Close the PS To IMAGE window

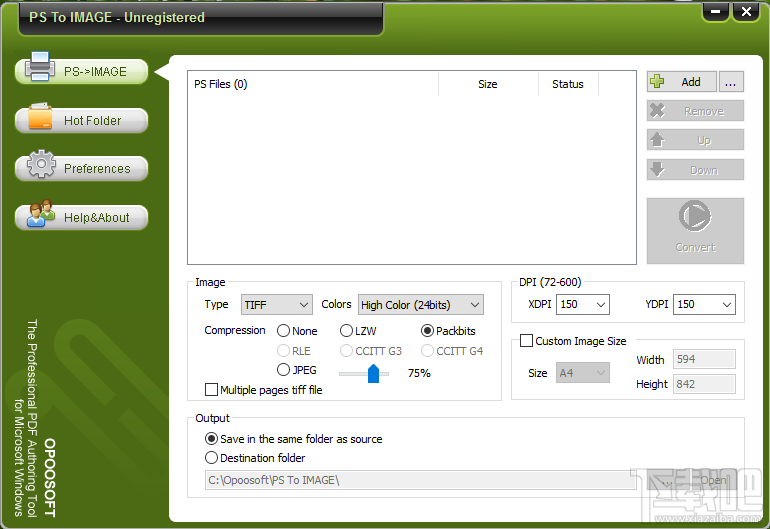pyautogui.click(x=746, y=11)
